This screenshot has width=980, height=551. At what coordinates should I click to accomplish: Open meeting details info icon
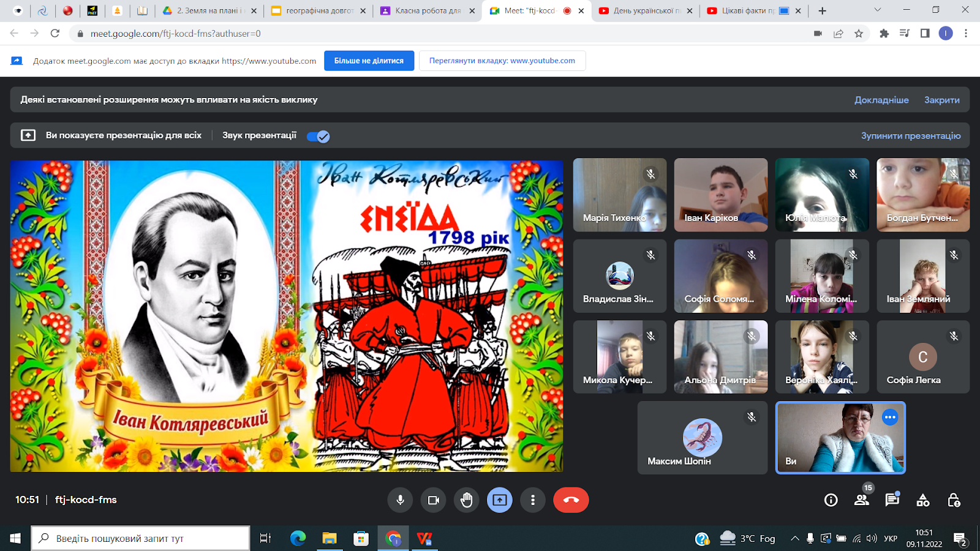tap(831, 500)
